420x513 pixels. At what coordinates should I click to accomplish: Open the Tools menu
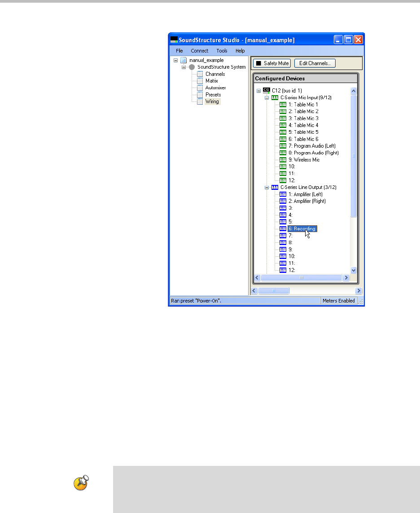[x=222, y=51]
